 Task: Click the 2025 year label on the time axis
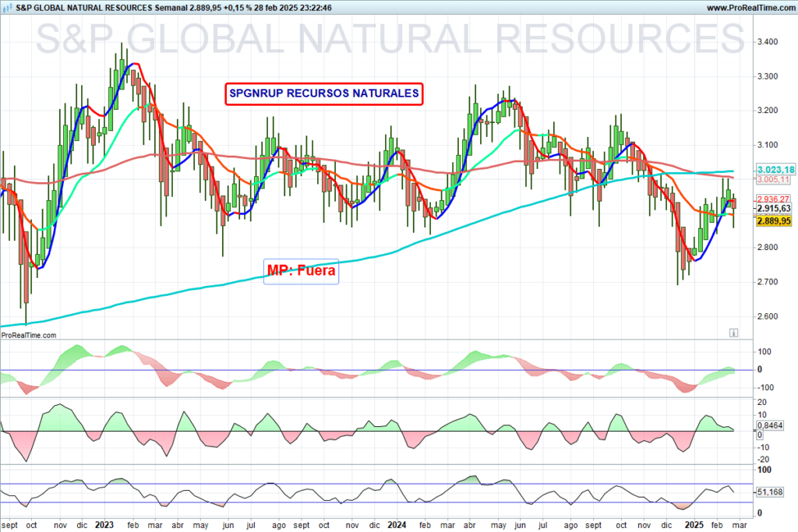(x=694, y=525)
